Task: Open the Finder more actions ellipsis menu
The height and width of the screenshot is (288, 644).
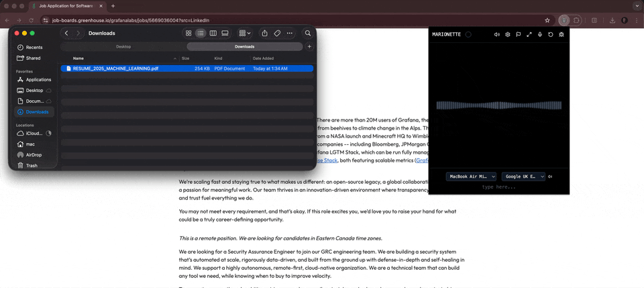Action: [x=290, y=34]
